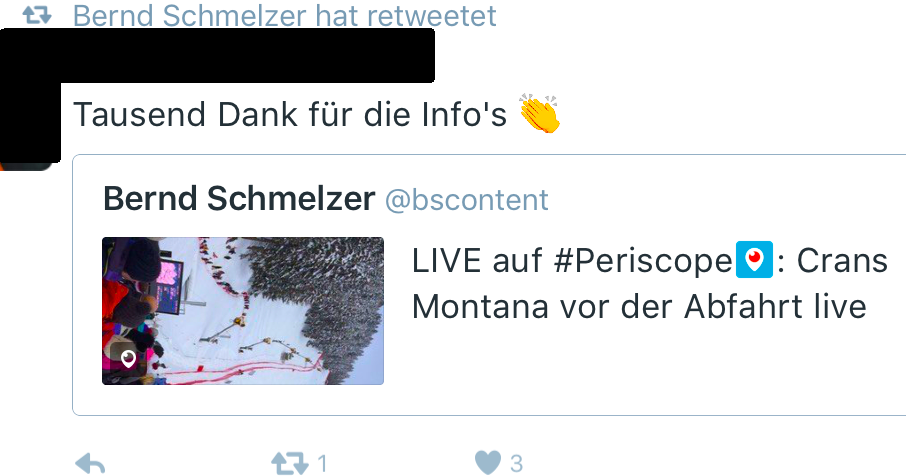Open the blacked-out author name bar

pyautogui.click(x=217, y=55)
